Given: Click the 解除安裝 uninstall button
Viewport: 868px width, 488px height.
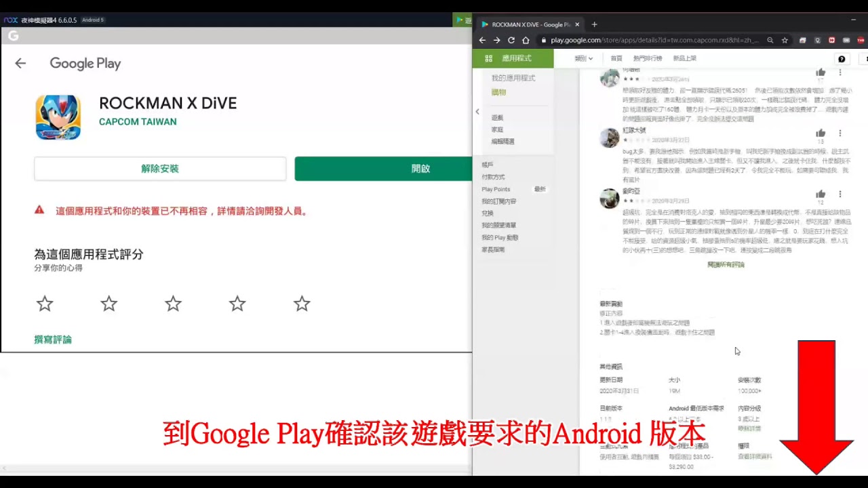Looking at the screenshot, I should point(160,169).
